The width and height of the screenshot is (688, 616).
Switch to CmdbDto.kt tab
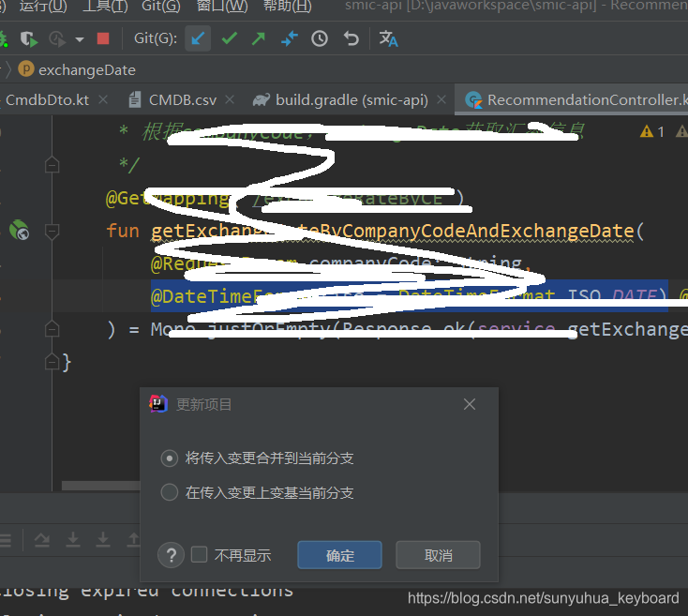pos(47,100)
